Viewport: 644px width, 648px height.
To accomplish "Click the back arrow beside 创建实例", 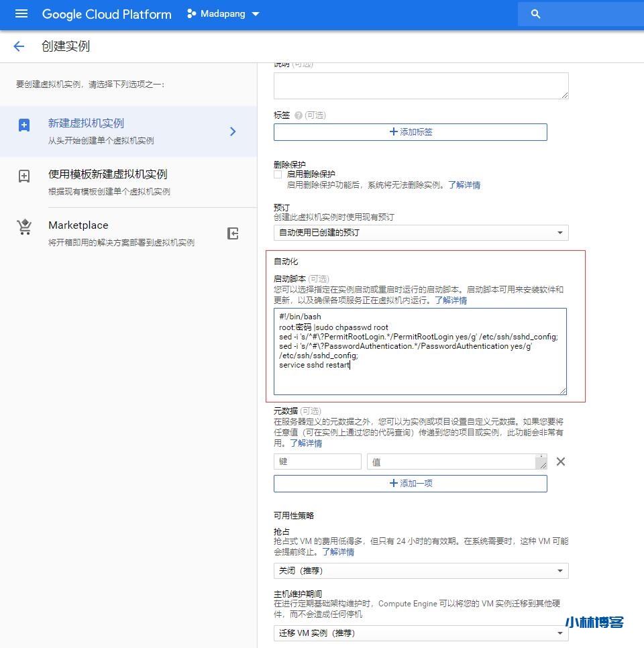I will [18, 46].
